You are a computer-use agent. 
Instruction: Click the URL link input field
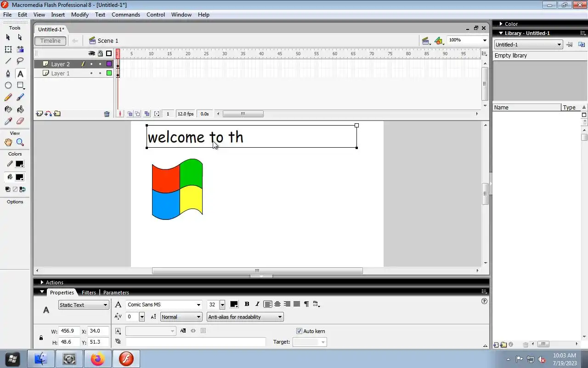(196, 342)
